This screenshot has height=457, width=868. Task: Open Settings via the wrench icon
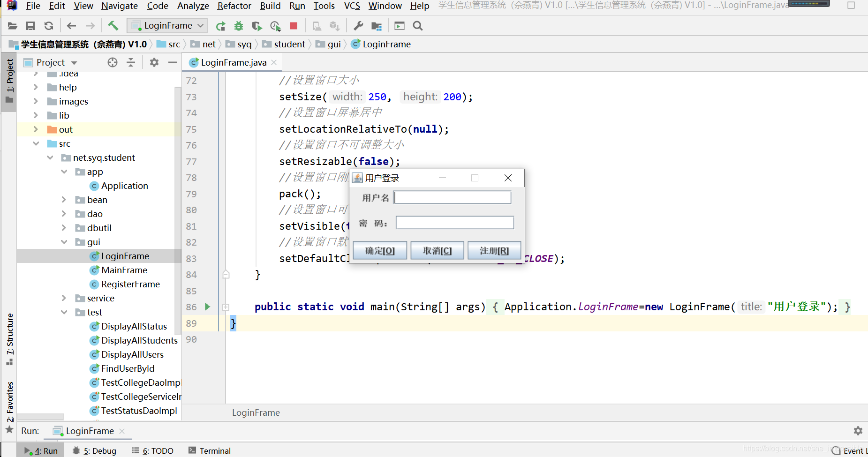358,26
